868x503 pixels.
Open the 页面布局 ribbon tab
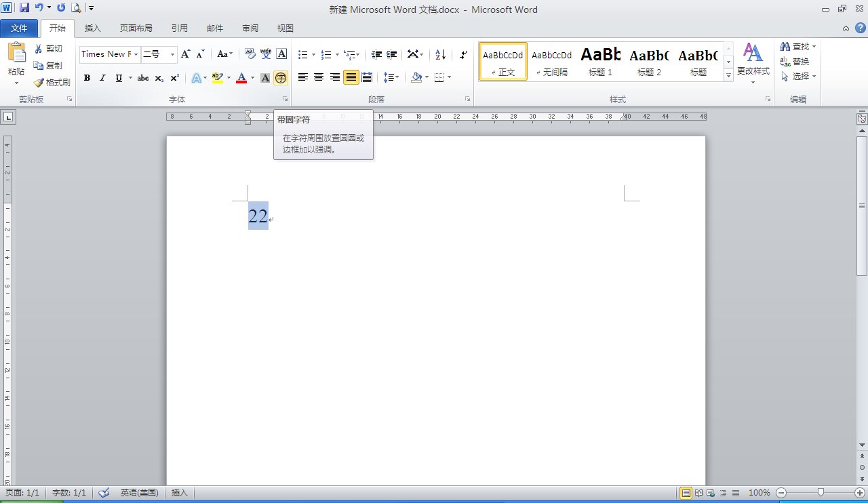pos(136,28)
